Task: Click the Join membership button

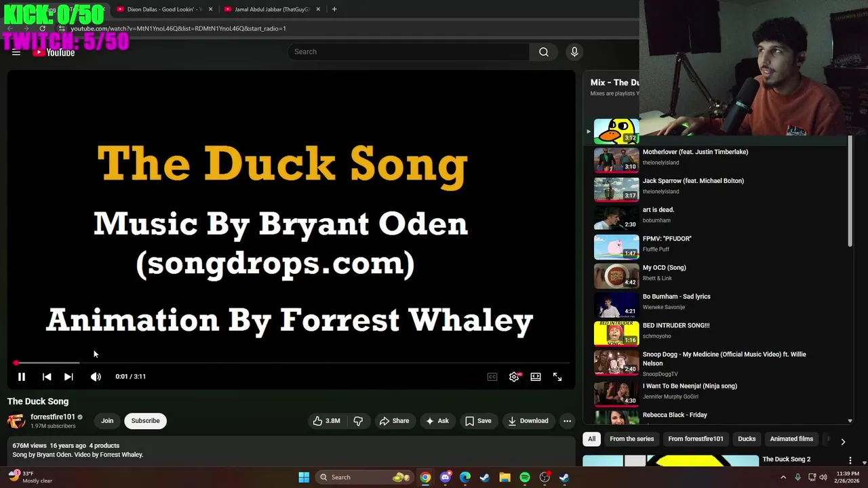Action: coord(107,421)
